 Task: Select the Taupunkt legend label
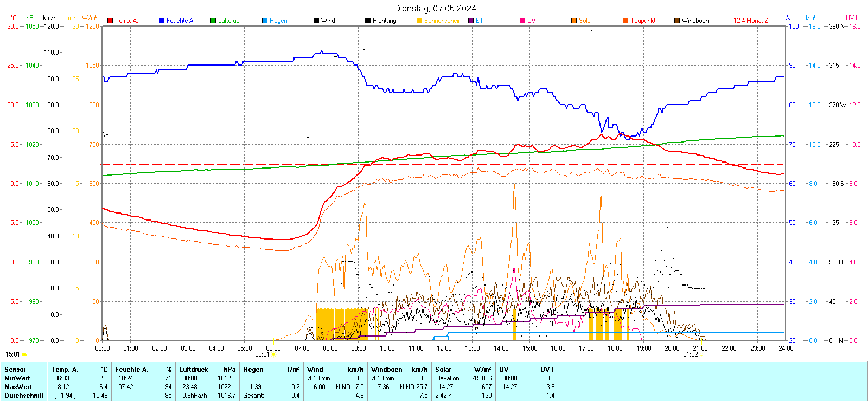643,21
